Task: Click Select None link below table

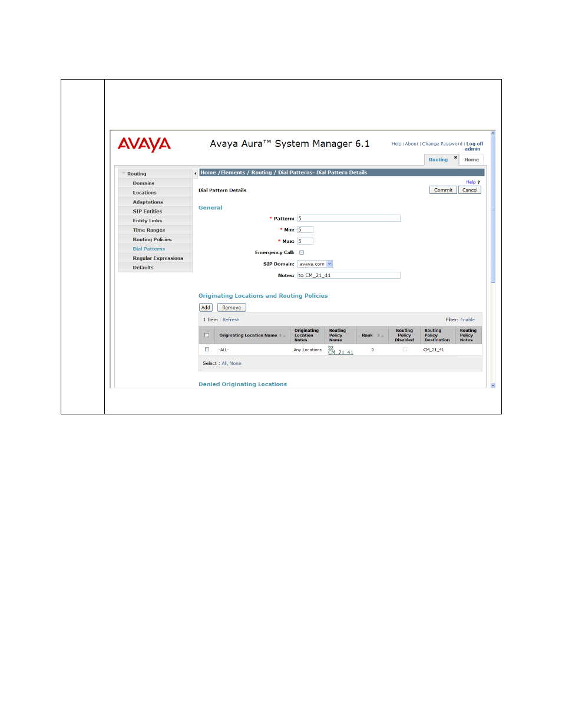Action: pyautogui.click(x=236, y=364)
